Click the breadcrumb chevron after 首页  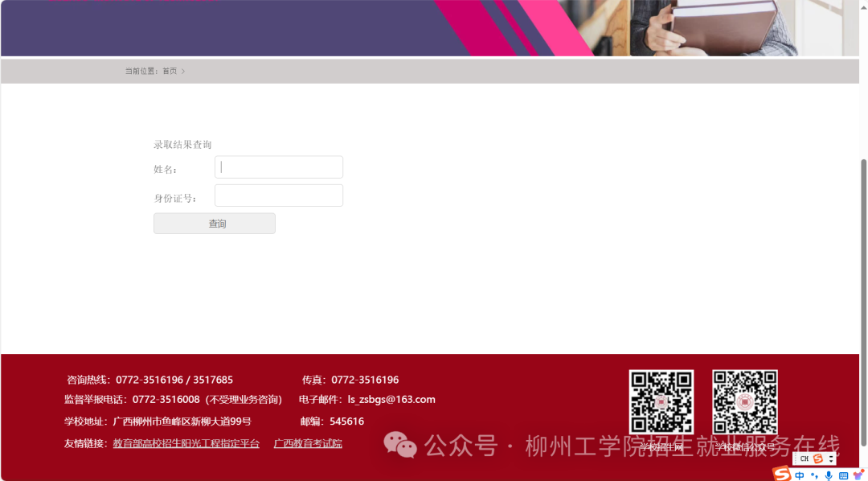pyautogui.click(x=183, y=71)
